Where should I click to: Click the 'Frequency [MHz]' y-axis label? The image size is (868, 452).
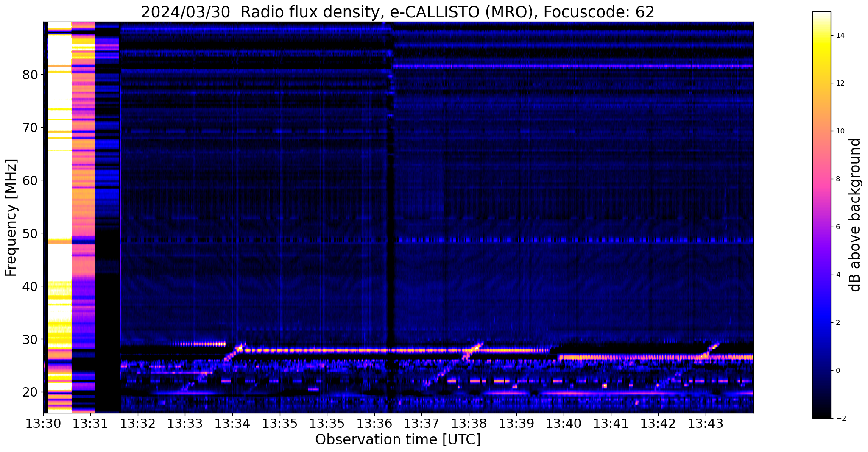pos(11,217)
